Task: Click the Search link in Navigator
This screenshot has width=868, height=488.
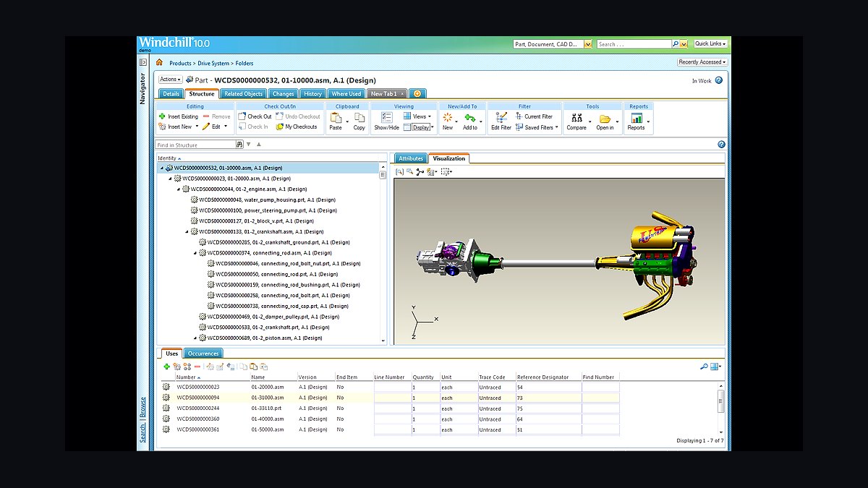Action: coord(142,433)
